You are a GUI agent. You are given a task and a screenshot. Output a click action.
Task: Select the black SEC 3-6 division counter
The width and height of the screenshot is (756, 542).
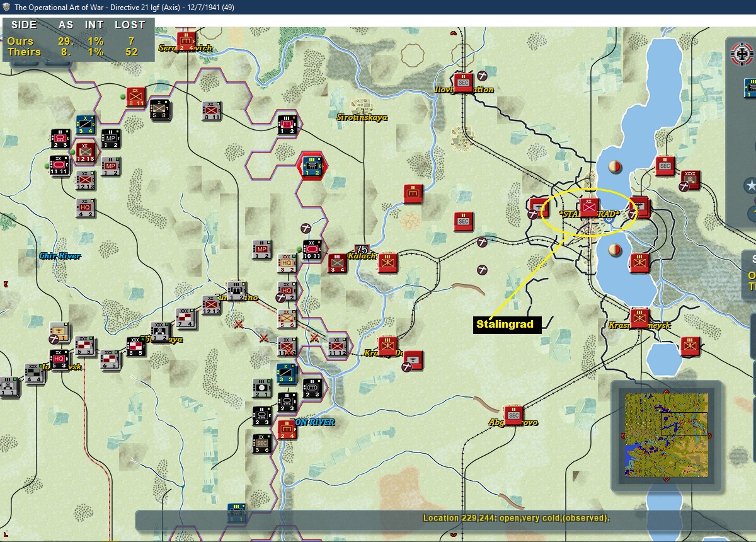262,443
